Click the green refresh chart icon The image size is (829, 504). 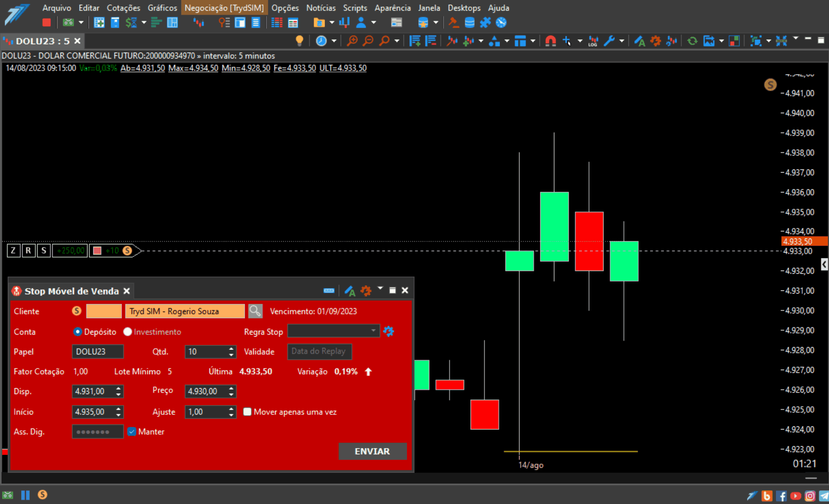click(692, 40)
